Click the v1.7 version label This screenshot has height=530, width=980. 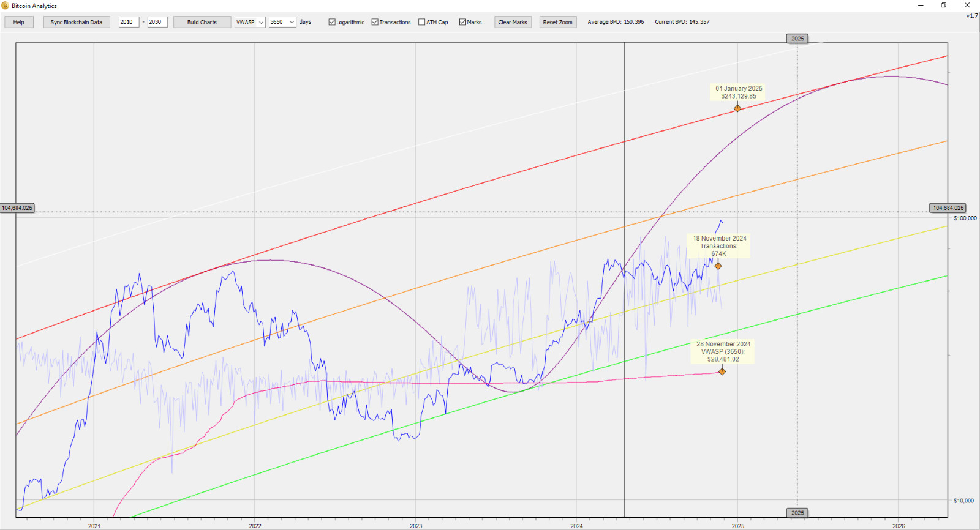click(x=972, y=15)
